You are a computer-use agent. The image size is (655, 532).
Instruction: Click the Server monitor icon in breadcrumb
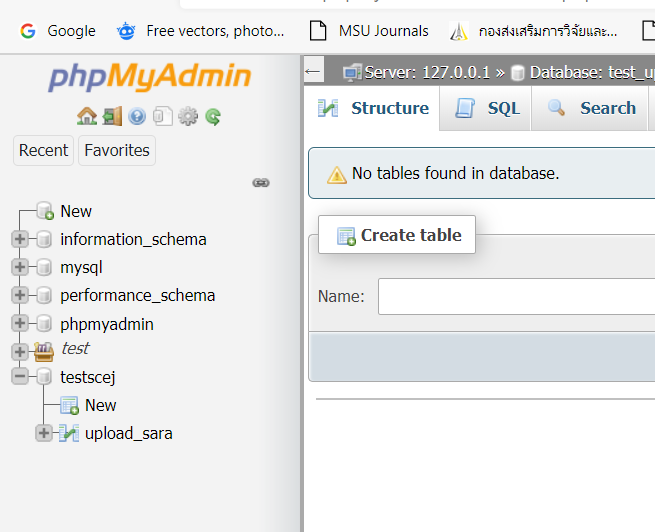pos(352,73)
